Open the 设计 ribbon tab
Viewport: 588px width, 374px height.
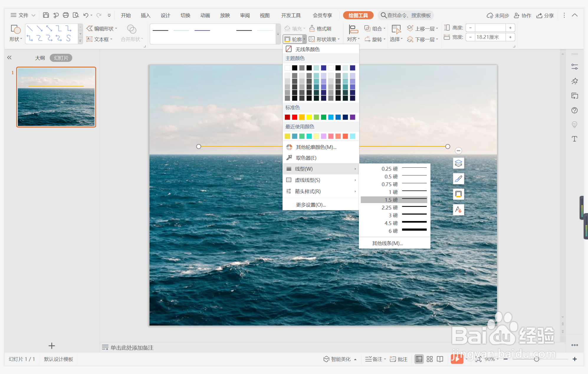click(165, 15)
